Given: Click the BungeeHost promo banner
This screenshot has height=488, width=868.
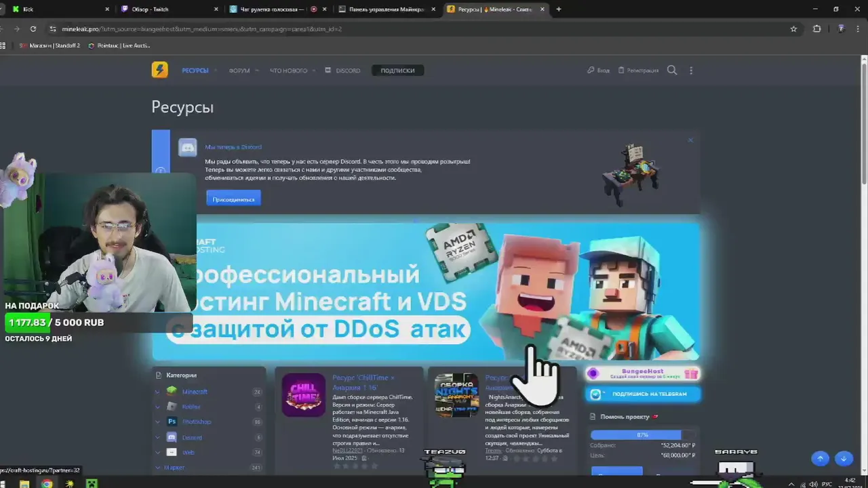Looking at the screenshot, I should click(x=643, y=373).
